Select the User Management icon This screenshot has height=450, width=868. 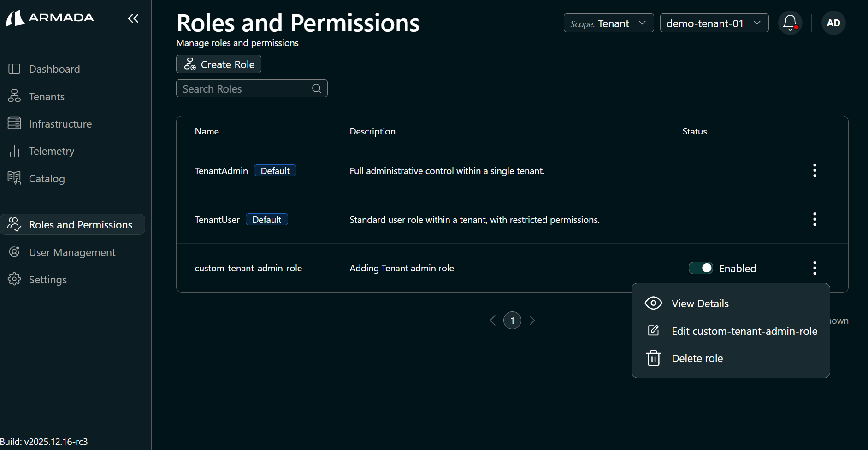[14, 252]
